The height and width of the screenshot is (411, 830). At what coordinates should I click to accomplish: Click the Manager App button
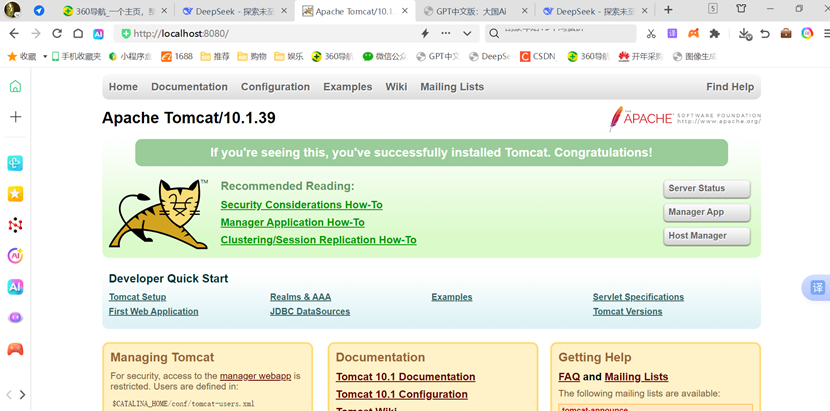707,212
